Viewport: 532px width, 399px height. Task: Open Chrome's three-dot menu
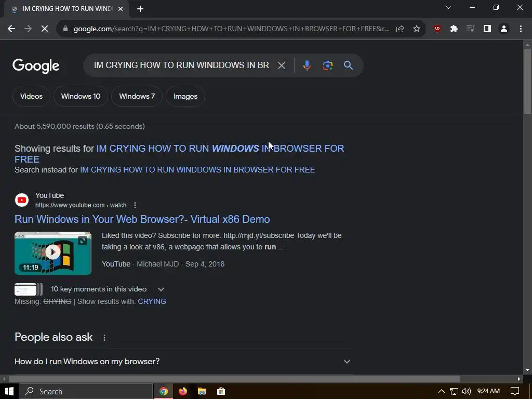[521, 29]
